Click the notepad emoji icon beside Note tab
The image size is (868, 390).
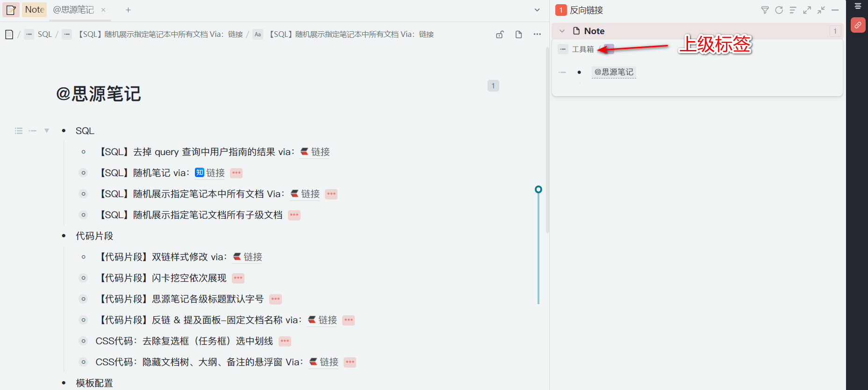[11, 10]
